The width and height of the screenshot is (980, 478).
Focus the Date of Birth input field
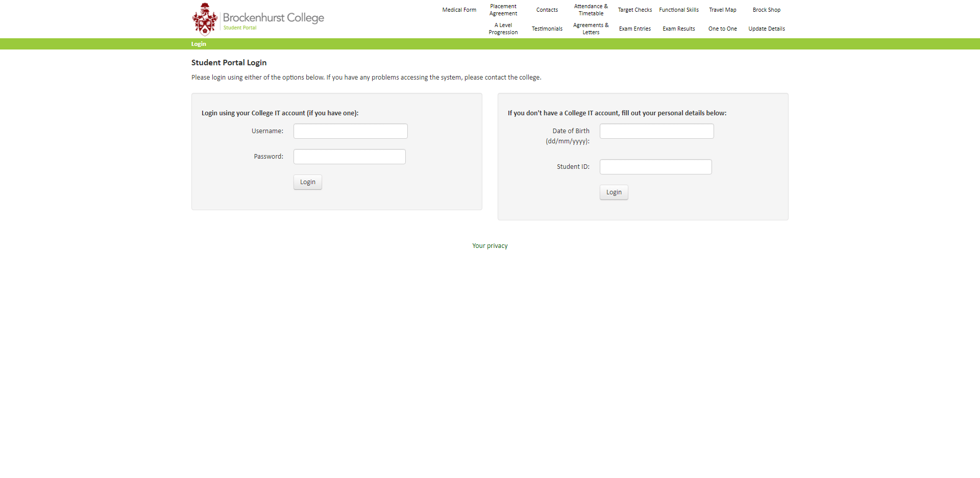(x=657, y=131)
